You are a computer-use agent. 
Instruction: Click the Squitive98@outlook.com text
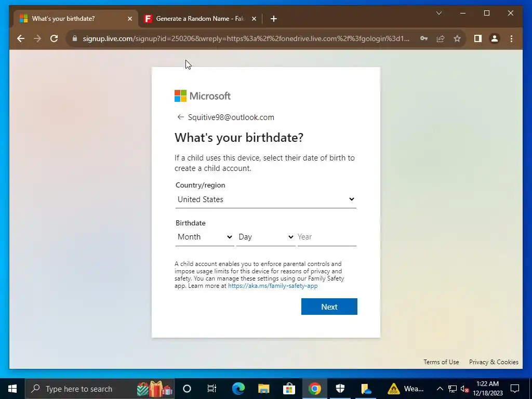point(231,117)
